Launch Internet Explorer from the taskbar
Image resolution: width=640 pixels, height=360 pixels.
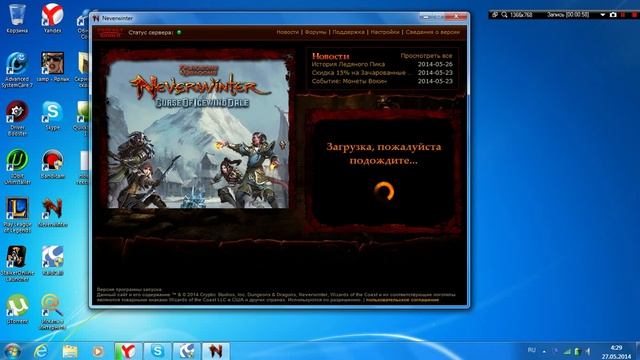[41, 351]
